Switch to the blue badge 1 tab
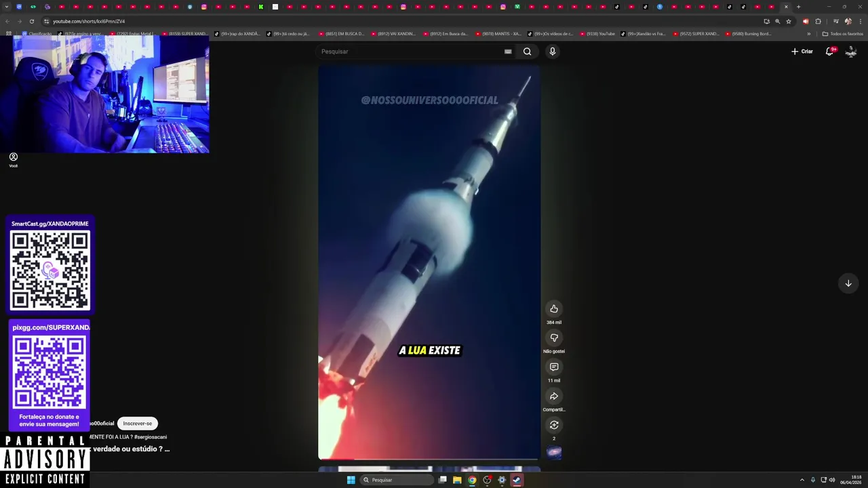 660,7
